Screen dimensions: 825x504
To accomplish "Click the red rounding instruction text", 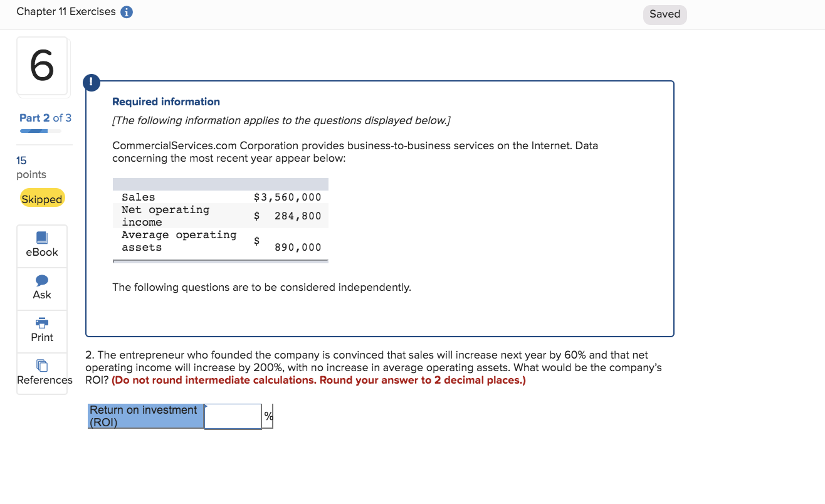I will 318,380.
